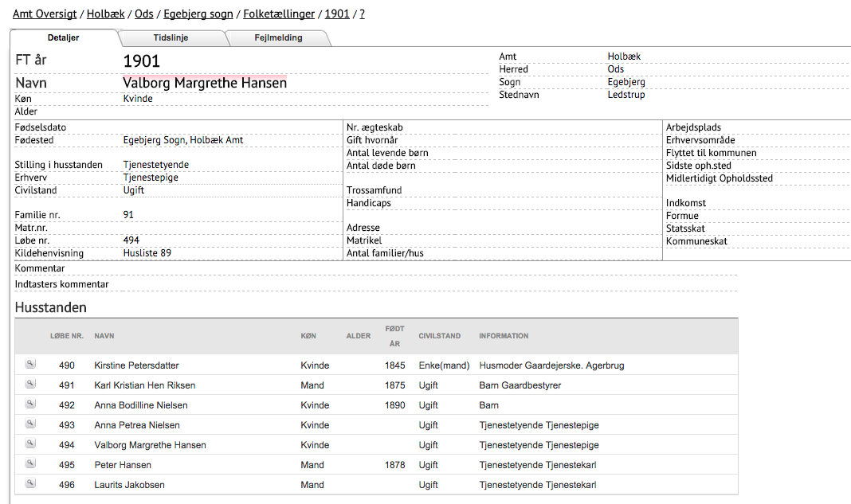
Task: Select the Peter Hansen household row
Action: (376, 465)
